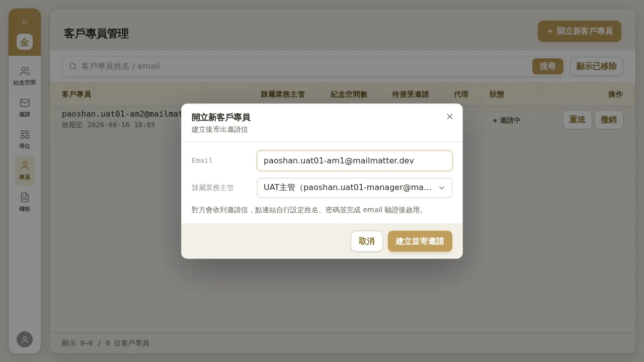The width and height of the screenshot is (644, 362).
Task: Click the search magnifier icon
Action: coord(73,66)
